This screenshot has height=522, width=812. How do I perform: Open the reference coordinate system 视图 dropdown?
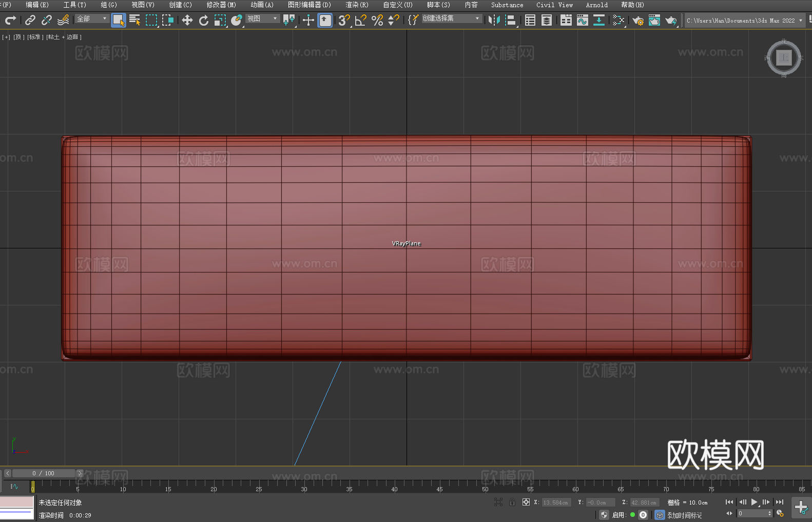point(262,18)
